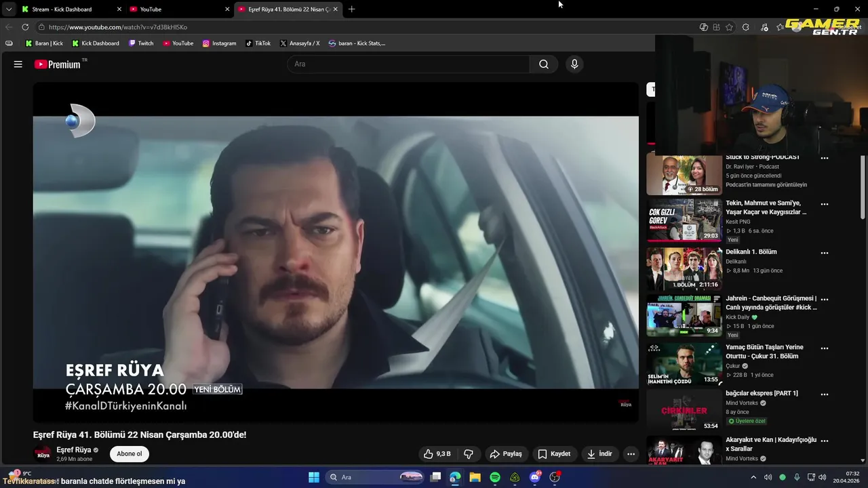Screen dimensions: 868x488
Task: Open options menu for bağcılar ekspres video
Action: 825,394
